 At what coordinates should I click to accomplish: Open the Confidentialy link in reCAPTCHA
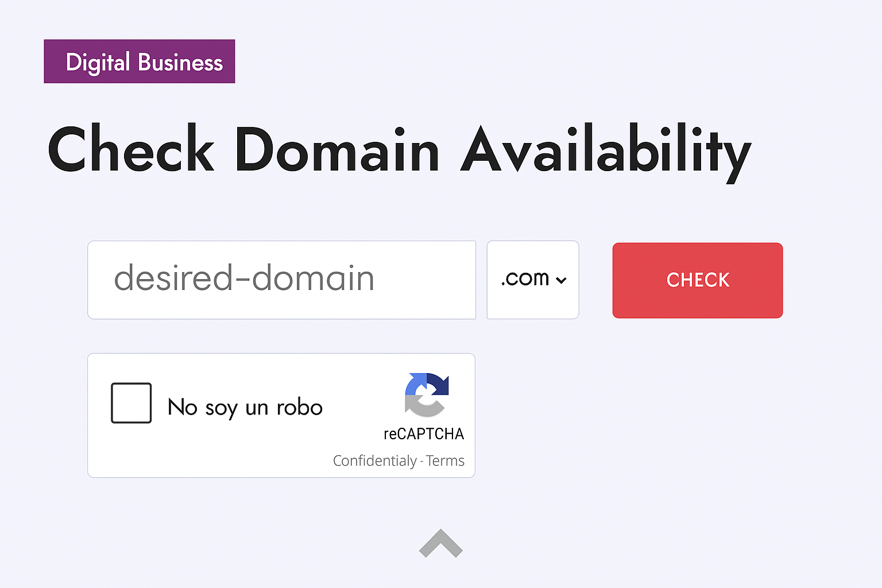375,461
